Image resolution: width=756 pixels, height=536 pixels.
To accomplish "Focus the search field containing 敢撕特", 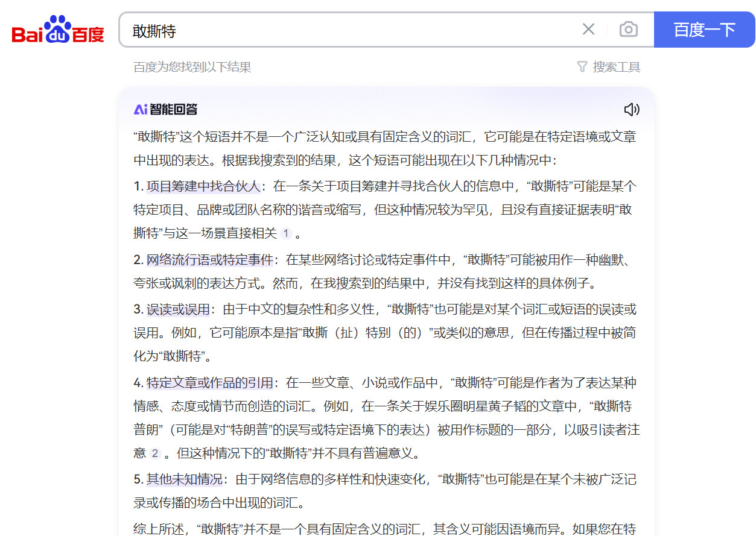I will click(x=350, y=30).
